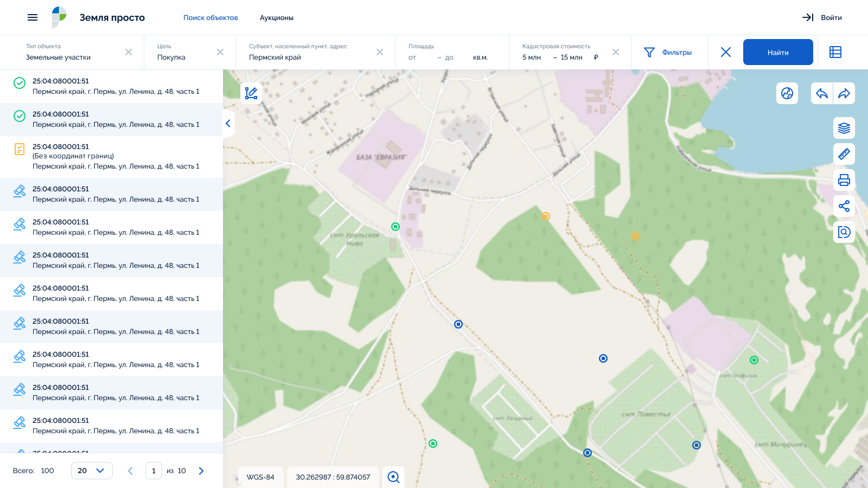Undo the last map action

tap(822, 93)
